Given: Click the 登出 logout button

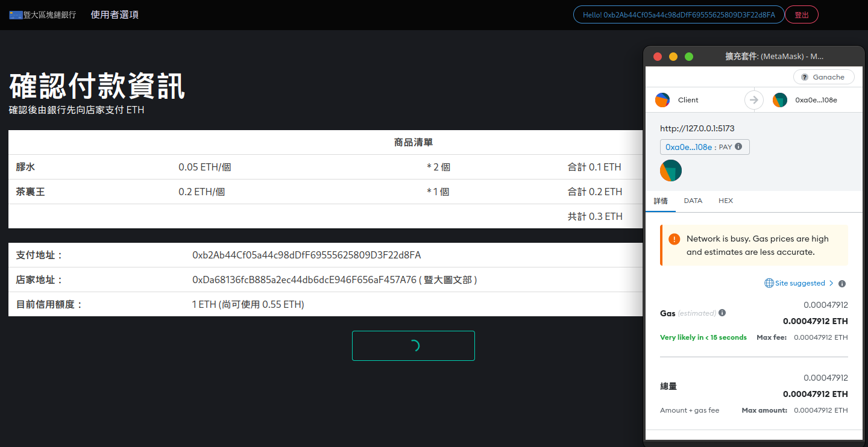Looking at the screenshot, I should 801,15.
